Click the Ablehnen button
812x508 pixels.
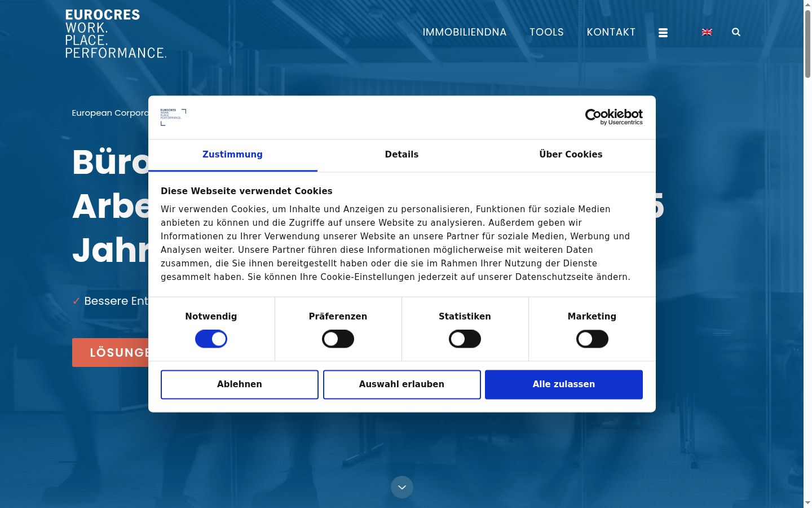[x=240, y=384]
